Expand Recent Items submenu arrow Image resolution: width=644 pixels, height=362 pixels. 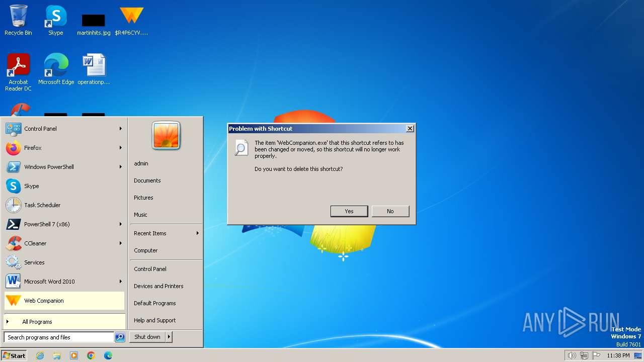tap(198, 233)
